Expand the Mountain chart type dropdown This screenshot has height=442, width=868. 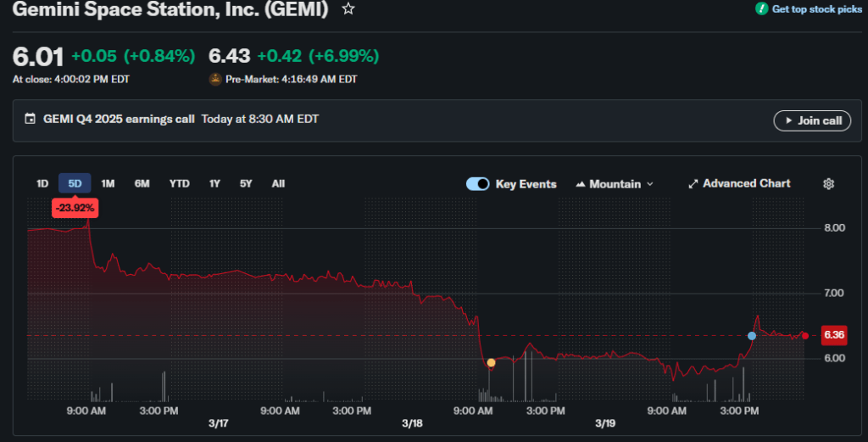click(650, 184)
